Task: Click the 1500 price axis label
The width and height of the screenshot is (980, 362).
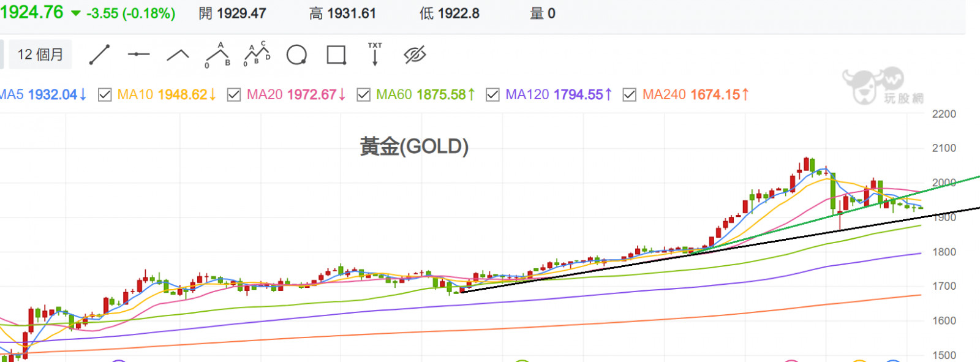Action: coord(944,355)
